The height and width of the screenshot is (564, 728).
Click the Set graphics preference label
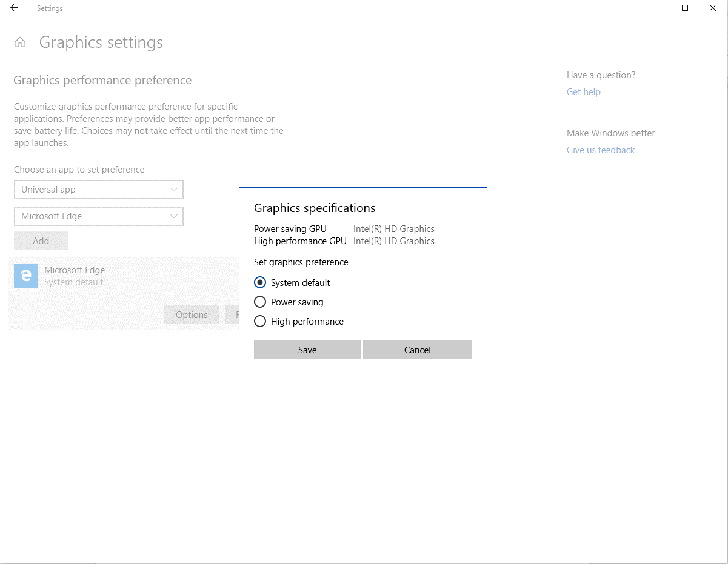[301, 262]
